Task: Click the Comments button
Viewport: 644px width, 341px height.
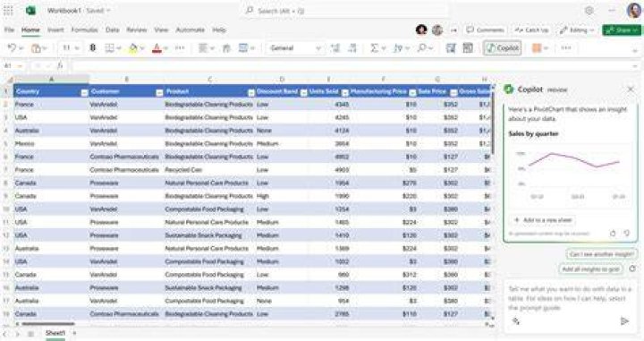Action: tap(485, 30)
